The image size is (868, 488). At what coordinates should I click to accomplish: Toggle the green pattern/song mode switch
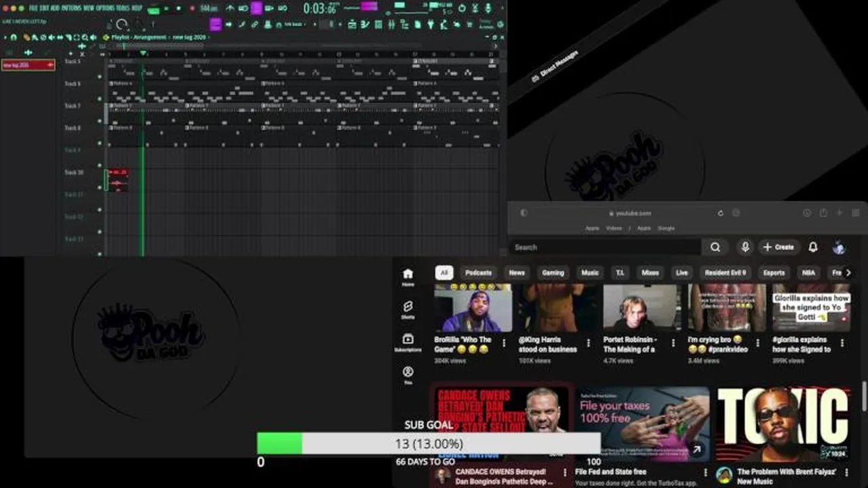coord(154,9)
